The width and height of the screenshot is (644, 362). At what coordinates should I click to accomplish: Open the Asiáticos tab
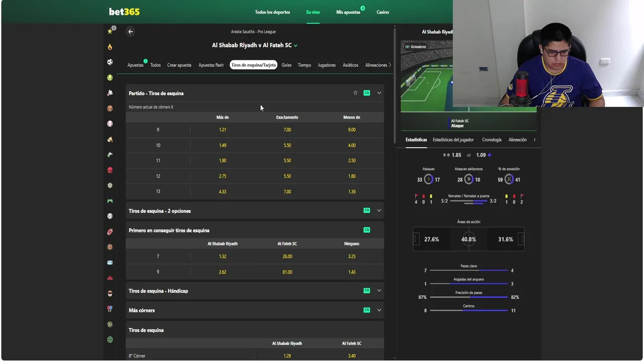(x=351, y=65)
